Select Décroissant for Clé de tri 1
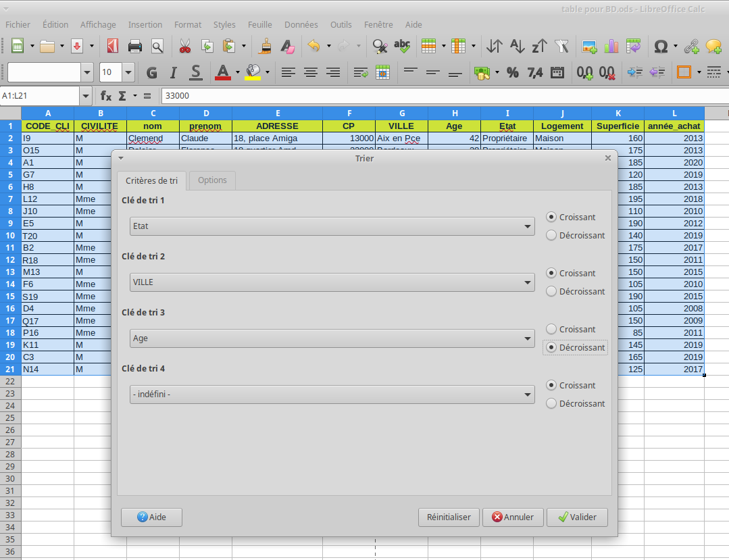Viewport: 729px width, 560px height. coord(551,236)
